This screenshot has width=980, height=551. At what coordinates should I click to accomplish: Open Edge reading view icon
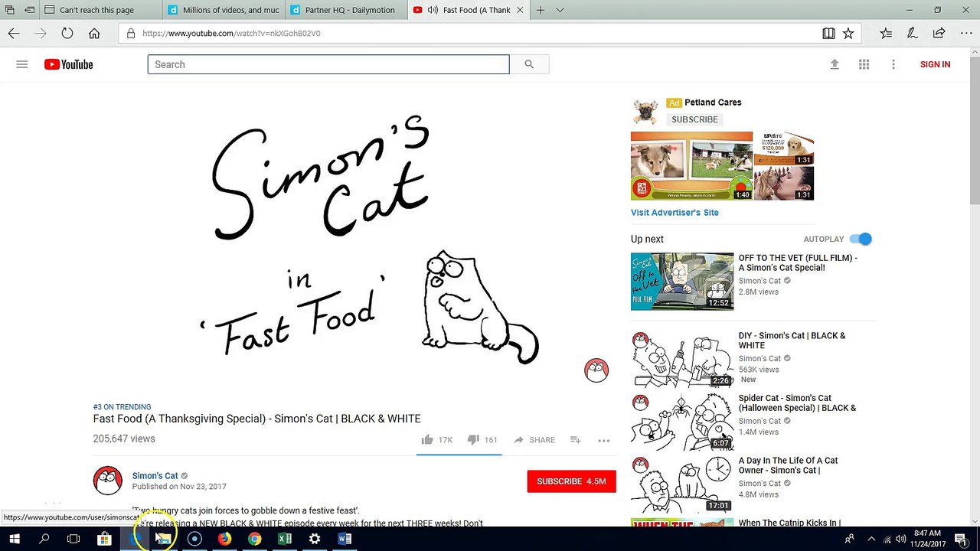click(828, 33)
